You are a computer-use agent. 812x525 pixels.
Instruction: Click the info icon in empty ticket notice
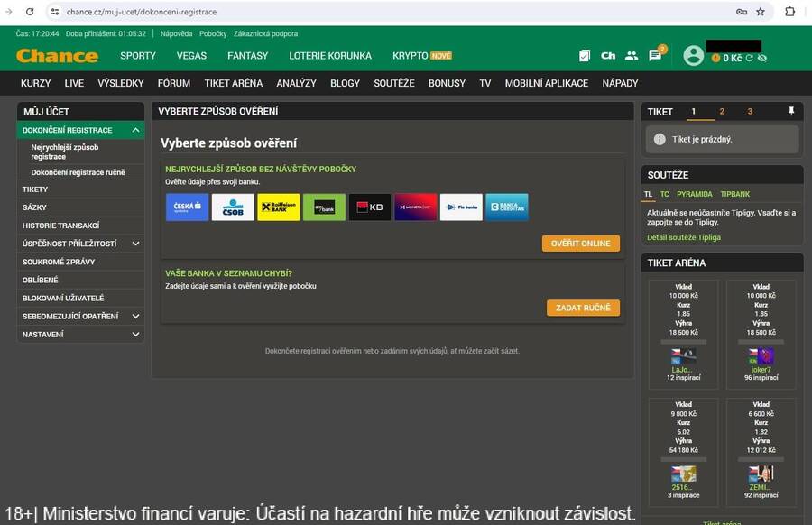tap(660, 139)
